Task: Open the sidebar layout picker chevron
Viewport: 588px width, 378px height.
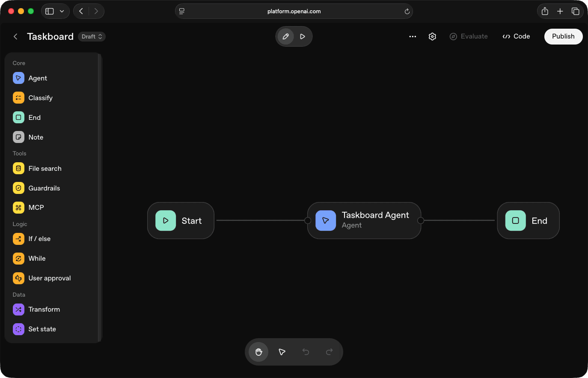Action: [62, 11]
